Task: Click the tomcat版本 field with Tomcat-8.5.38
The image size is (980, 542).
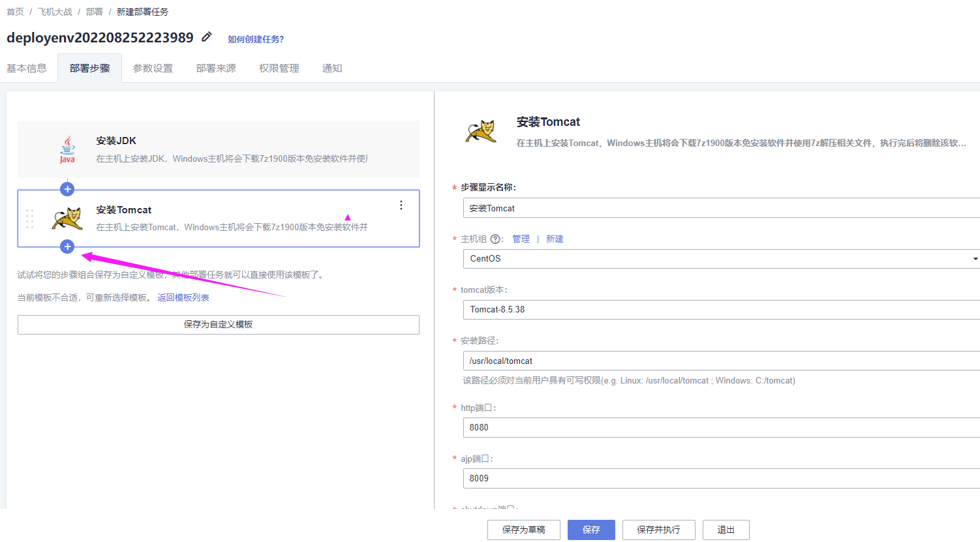Action: click(722, 310)
